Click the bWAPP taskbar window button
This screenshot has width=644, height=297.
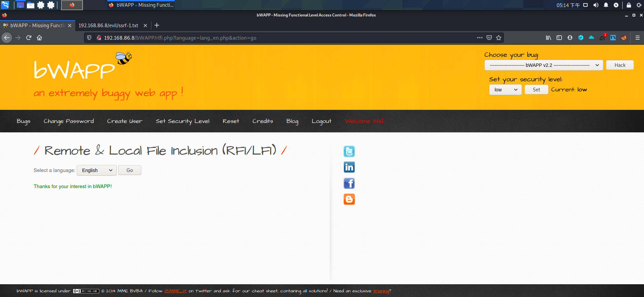coord(141,5)
